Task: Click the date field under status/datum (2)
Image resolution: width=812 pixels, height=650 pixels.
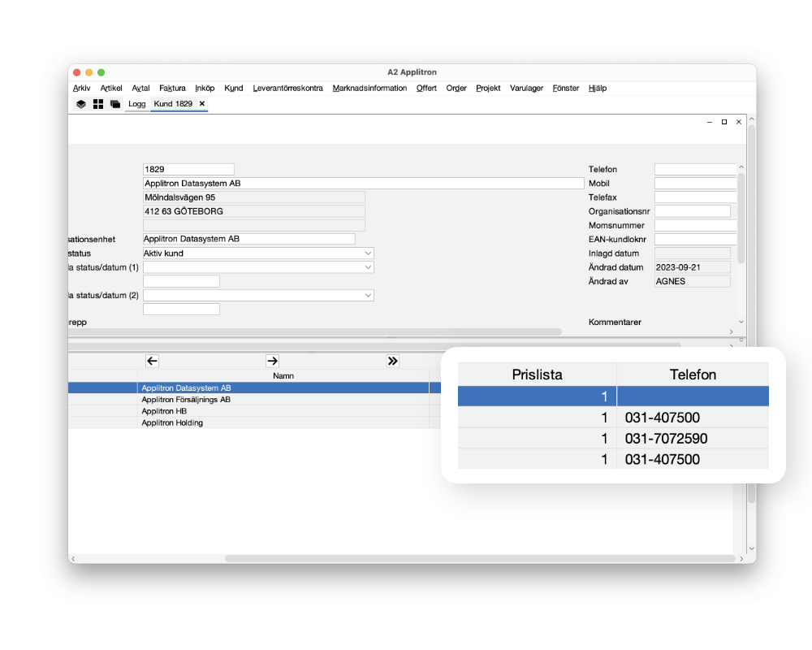Action: click(181, 310)
